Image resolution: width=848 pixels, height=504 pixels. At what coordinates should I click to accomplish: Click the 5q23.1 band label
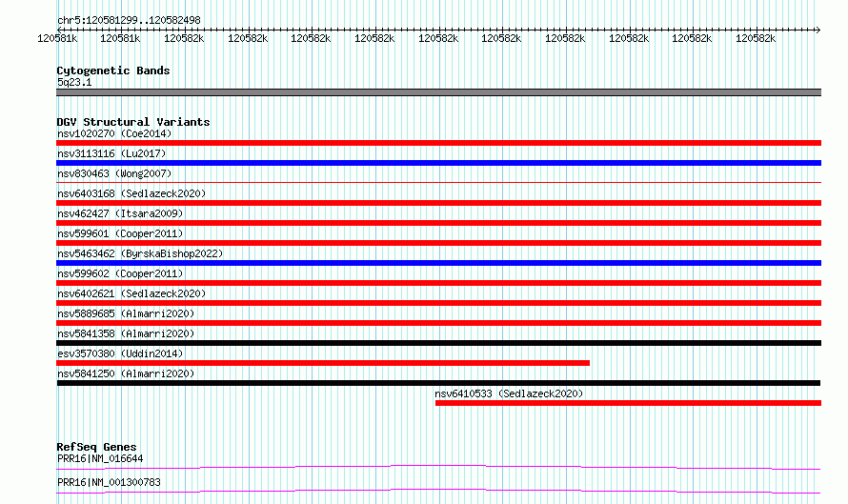point(74,82)
